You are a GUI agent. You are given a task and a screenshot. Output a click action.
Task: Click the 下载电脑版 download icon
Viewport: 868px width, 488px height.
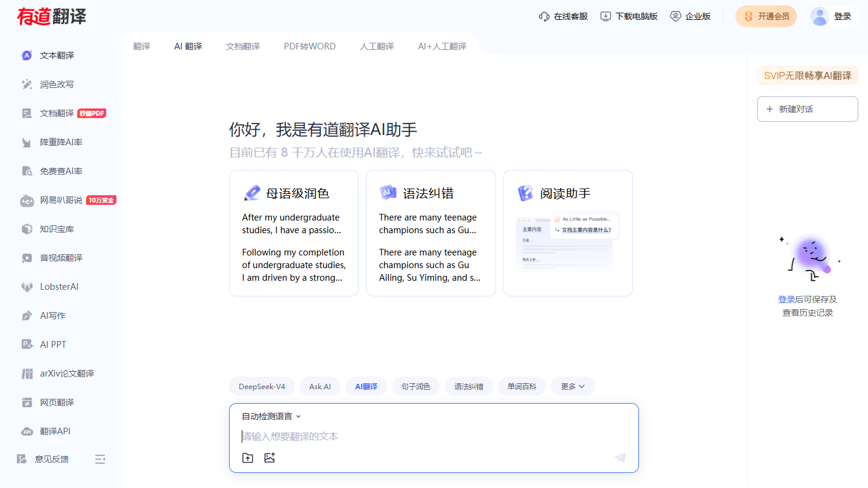(x=606, y=16)
